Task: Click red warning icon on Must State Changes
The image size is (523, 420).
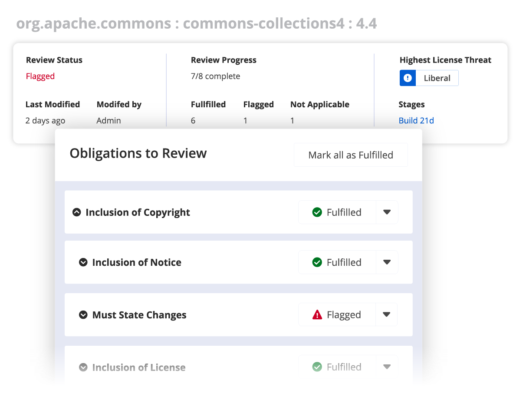Action: [x=317, y=315]
